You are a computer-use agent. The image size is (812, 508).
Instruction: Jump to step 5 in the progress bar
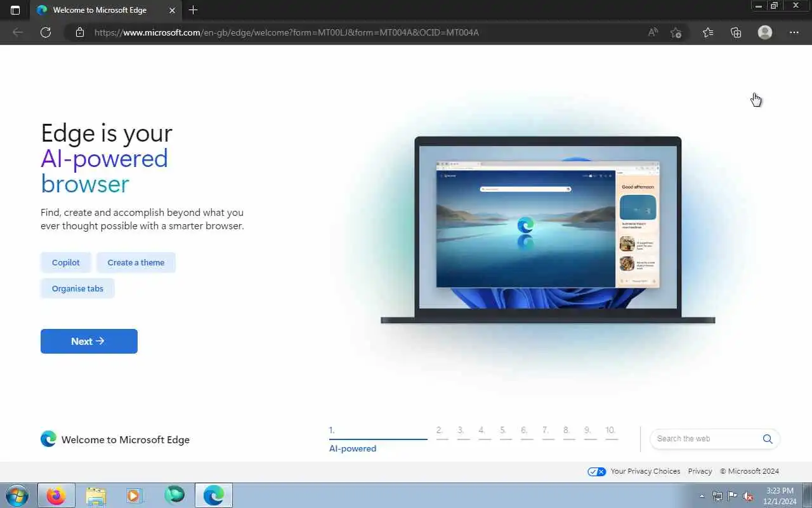coord(506,432)
